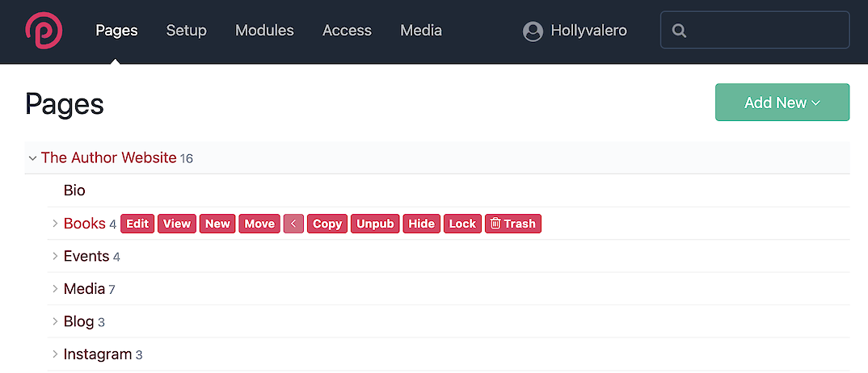Select the Bio page in tree

pos(74,191)
